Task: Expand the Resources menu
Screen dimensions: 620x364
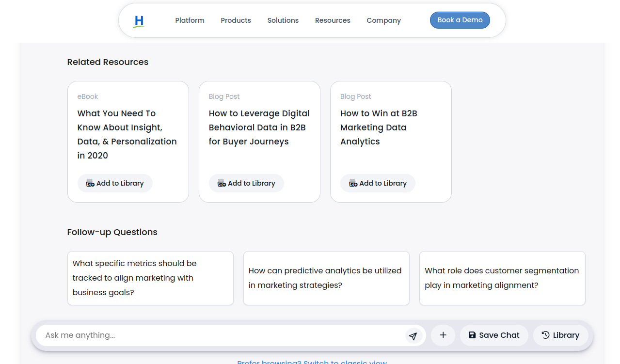Action: coord(333,20)
